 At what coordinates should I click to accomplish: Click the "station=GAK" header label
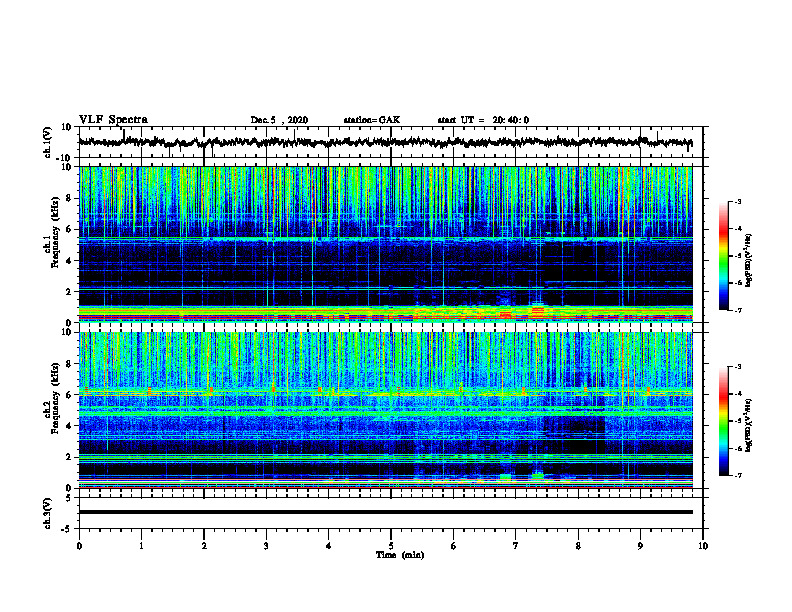[372, 120]
